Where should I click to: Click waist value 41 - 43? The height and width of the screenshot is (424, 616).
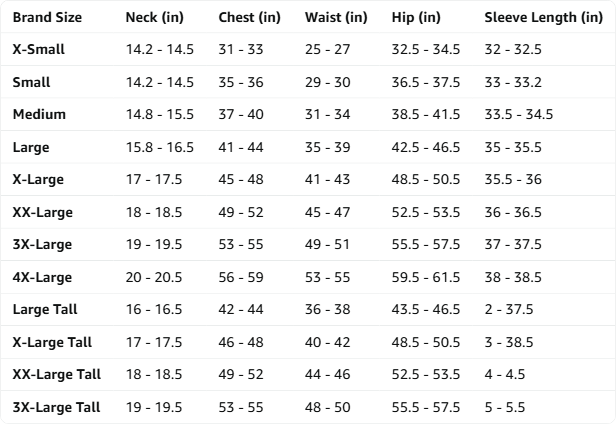point(327,179)
